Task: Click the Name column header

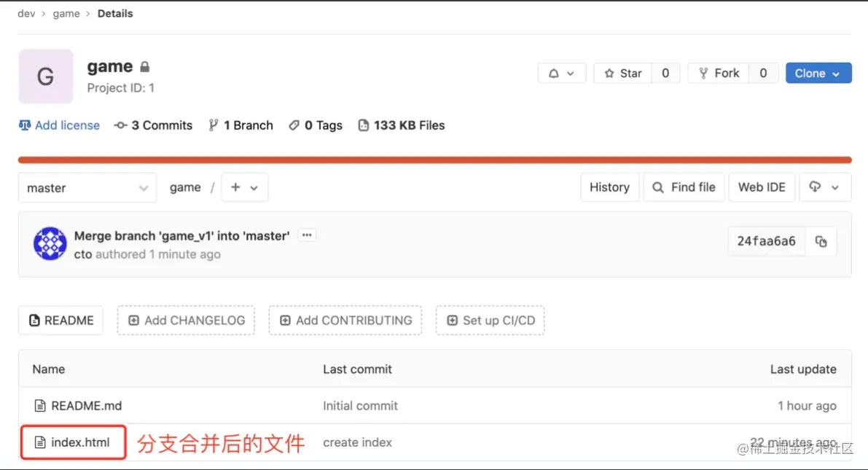Action: pyautogui.click(x=49, y=369)
